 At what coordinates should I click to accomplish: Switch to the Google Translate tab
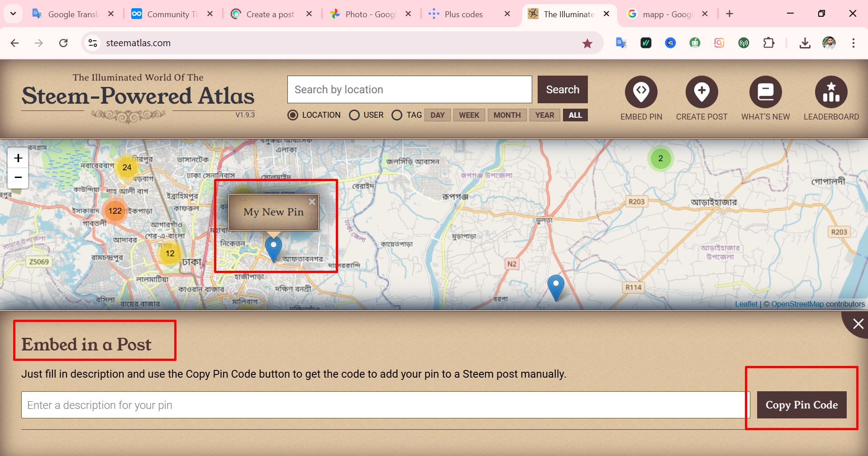click(72, 14)
